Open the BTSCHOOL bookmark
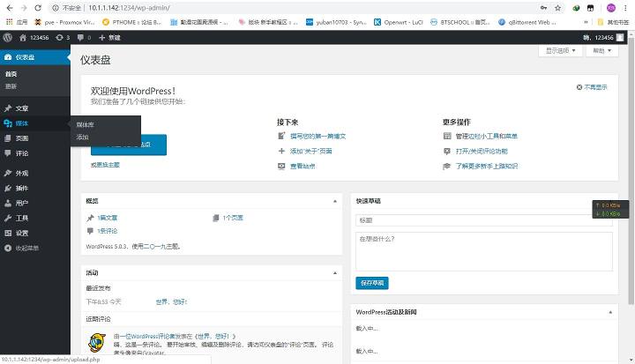The image size is (635, 364). [x=460, y=22]
